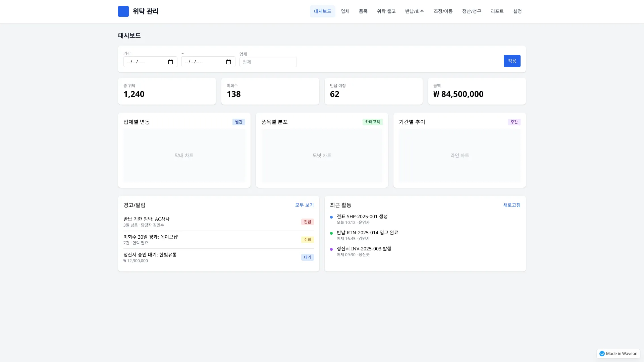Click the 주간 tag on 기간별 추이
The image size is (644, 362).
pos(514,122)
